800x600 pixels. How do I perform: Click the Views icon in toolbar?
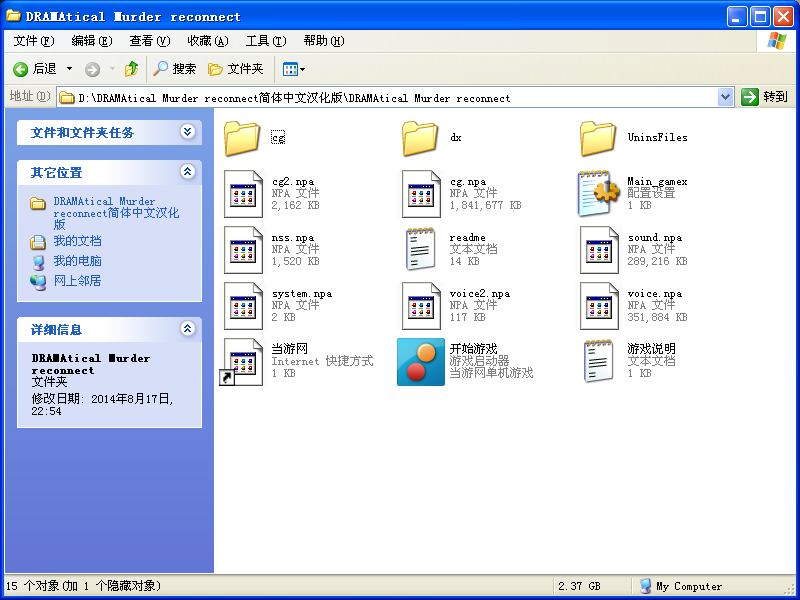pyautogui.click(x=290, y=69)
